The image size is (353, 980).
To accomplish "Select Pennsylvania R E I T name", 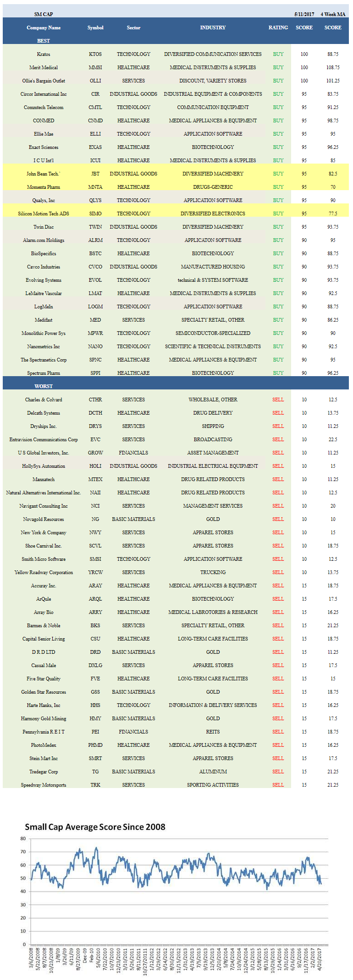I will click(44, 732).
